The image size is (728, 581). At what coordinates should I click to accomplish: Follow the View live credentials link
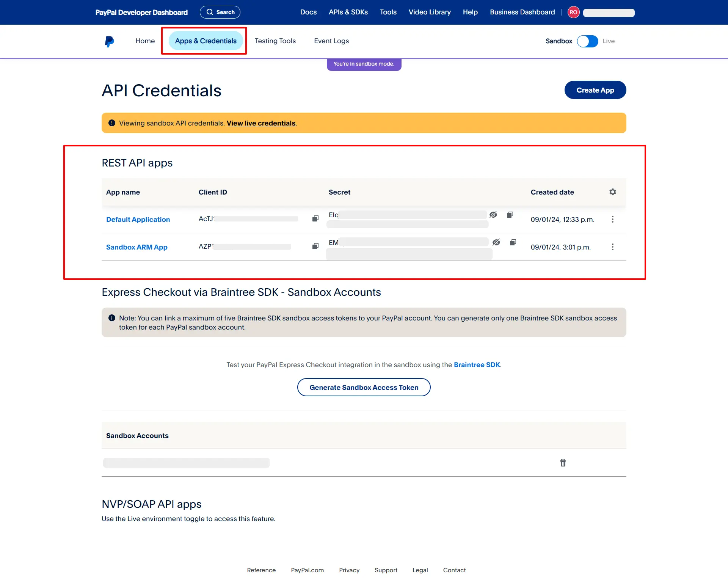tap(261, 123)
